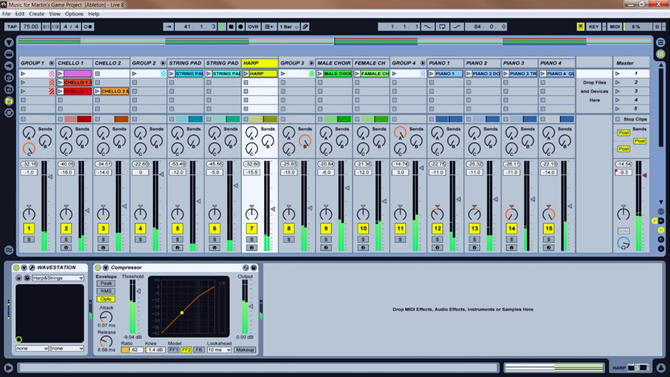Open the Edit menu
Viewport: 670px width, 377px height.
coord(20,14)
